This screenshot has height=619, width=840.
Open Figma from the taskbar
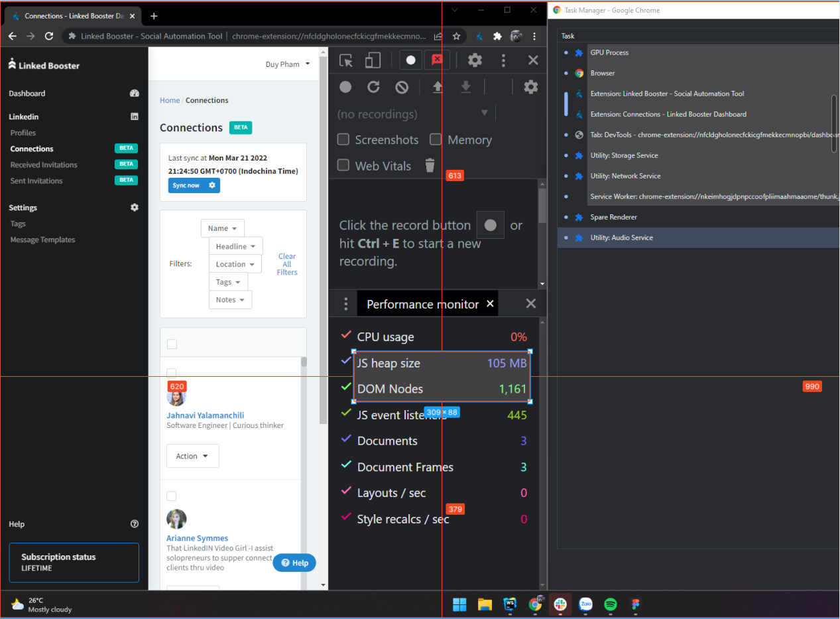click(636, 604)
